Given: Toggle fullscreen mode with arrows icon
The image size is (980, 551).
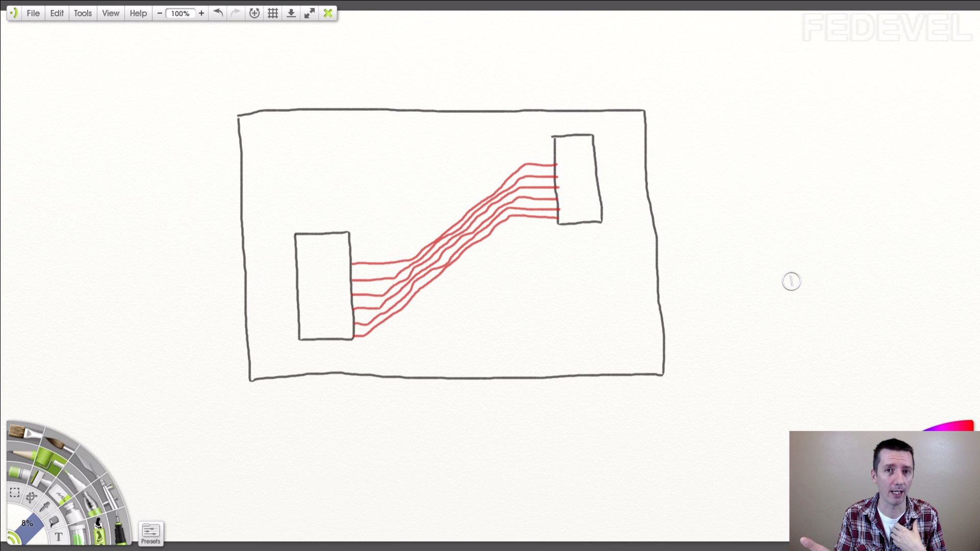Looking at the screenshot, I should click(x=309, y=13).
